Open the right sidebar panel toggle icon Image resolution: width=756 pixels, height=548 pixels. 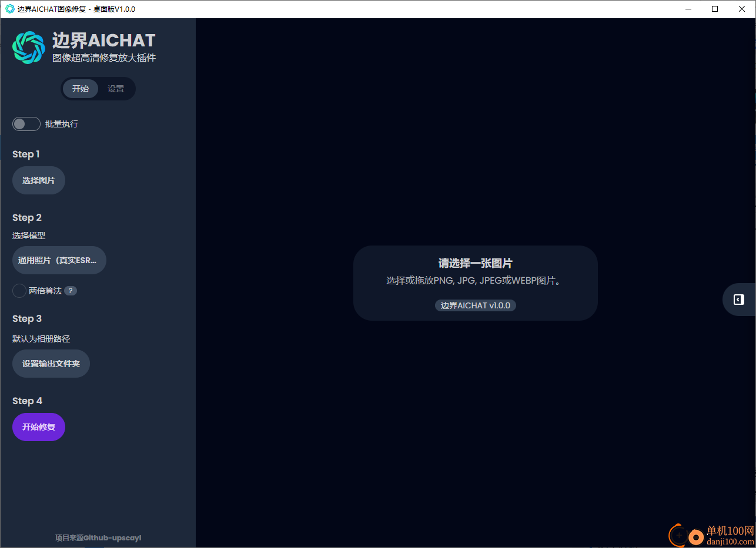tap(739, 300)
